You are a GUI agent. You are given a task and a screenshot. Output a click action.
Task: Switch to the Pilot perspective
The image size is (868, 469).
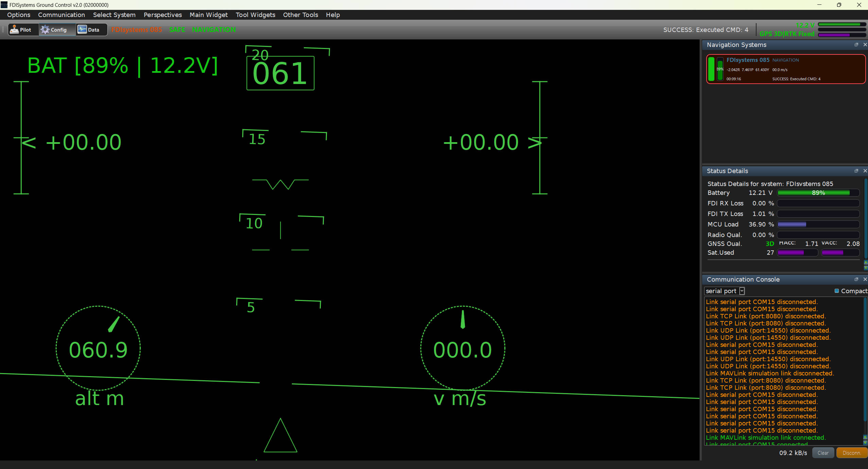(23, 30)
